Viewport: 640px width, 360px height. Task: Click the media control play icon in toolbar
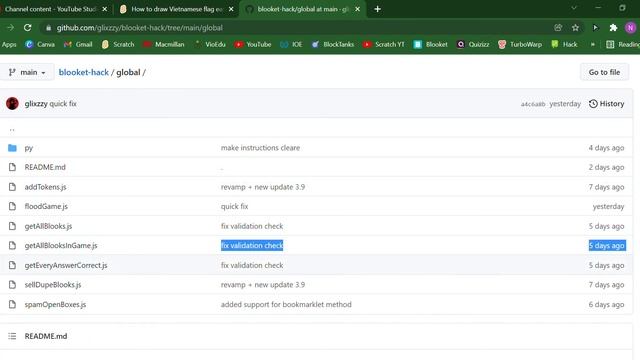pyautogui.click(x=595, y=28)
